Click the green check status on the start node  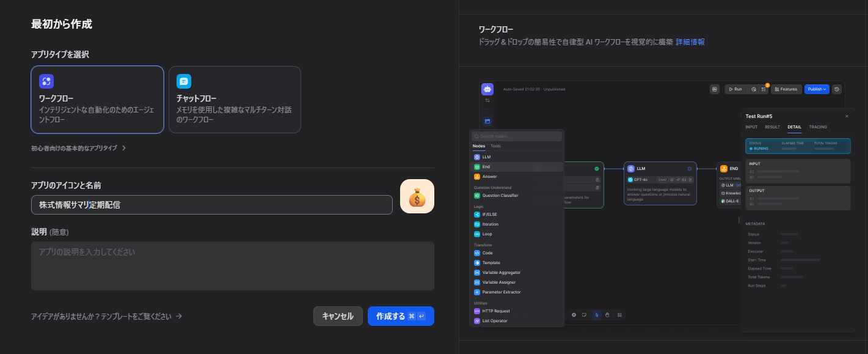(x=597, y=169)
